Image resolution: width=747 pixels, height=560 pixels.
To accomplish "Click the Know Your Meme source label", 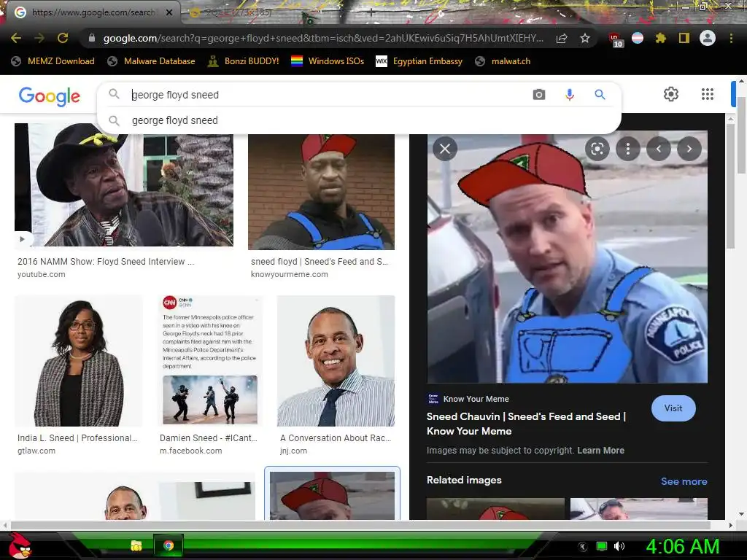I will click(x=476, y=399).
